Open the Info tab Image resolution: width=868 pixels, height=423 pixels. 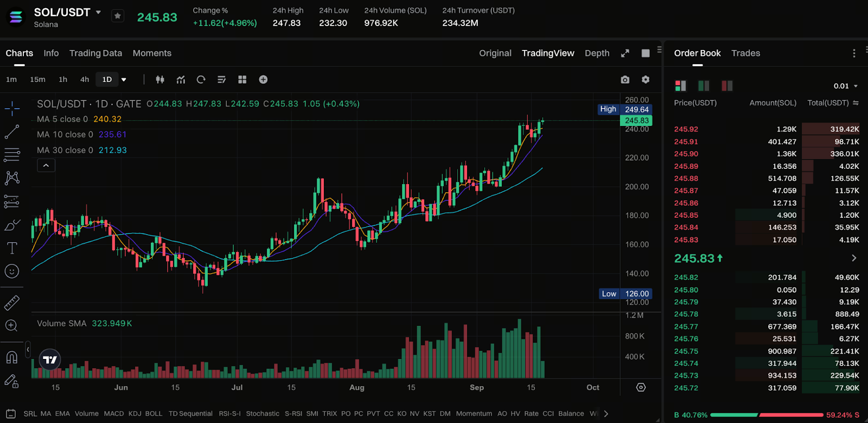tap(51, 53)
